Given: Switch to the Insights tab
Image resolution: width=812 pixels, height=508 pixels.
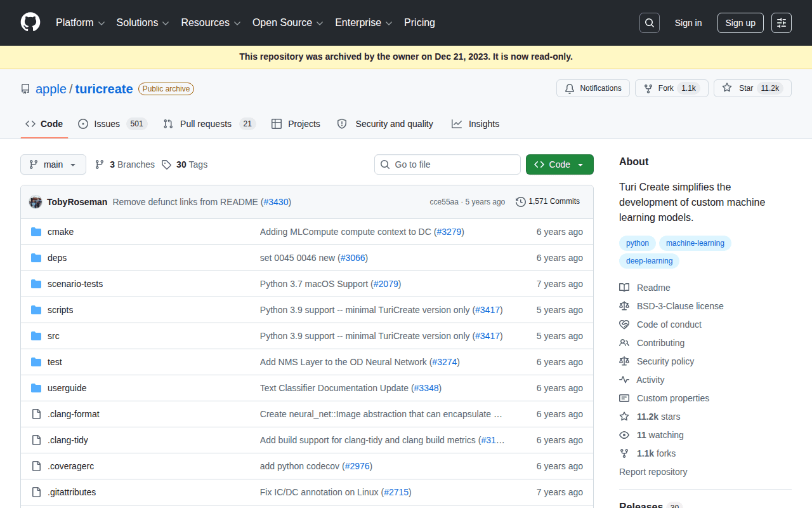Looking at the screenshot, I should (476, 124).
